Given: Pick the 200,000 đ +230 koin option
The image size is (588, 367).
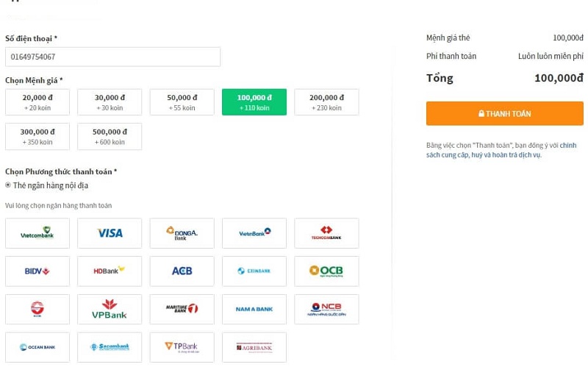Looking at the screenshot, I should pos(326,102).
